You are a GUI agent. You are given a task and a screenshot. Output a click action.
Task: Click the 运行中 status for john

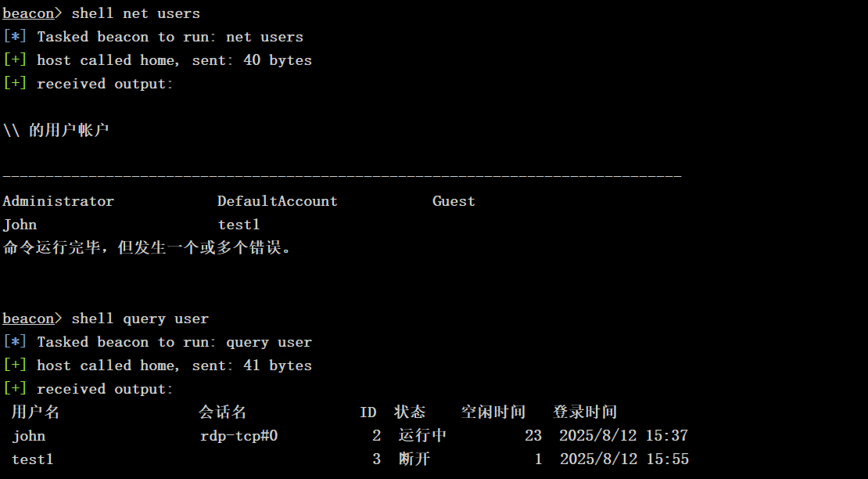click(x=422, y=436)
